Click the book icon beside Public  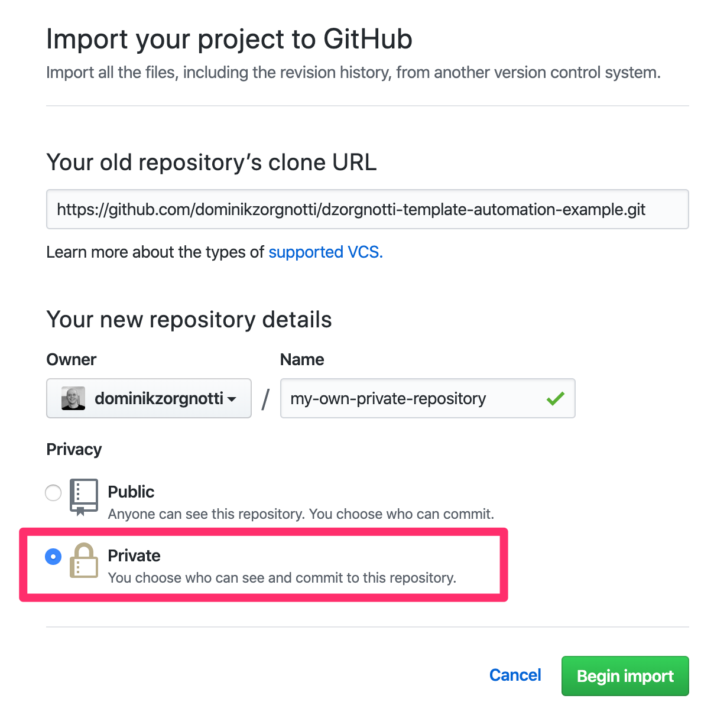pyautogui.click(x=83, y=496)
